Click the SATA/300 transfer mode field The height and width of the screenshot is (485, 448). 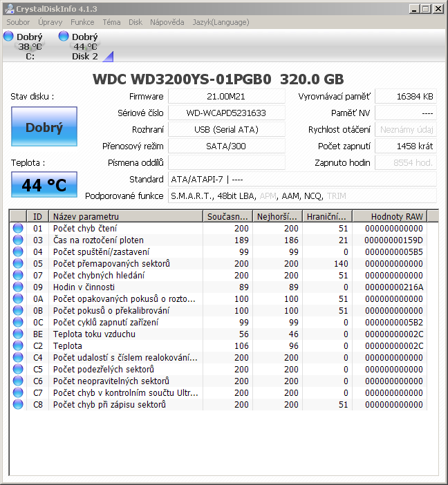226,146
